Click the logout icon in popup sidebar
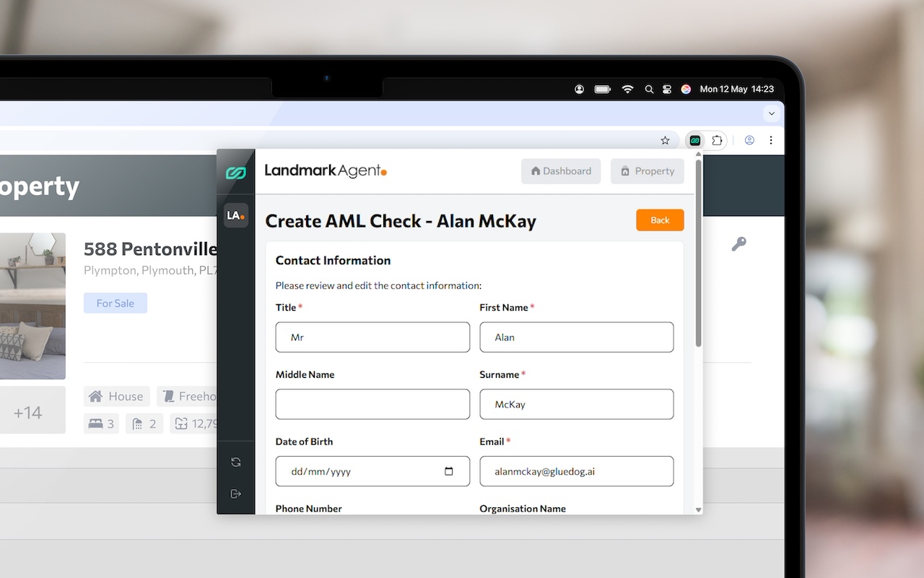Image resolution: width=924 pixels, height=578 pixels. (236, 493)
